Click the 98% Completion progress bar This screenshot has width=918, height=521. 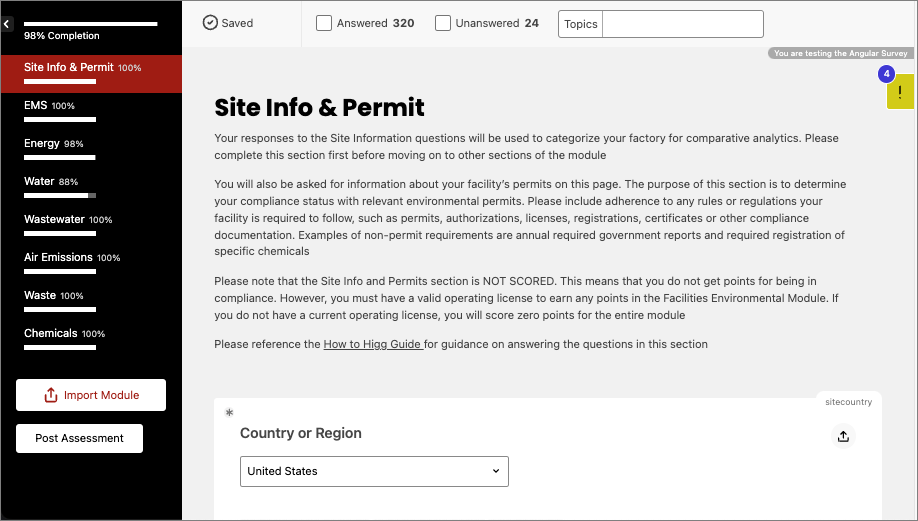(90, 23)
